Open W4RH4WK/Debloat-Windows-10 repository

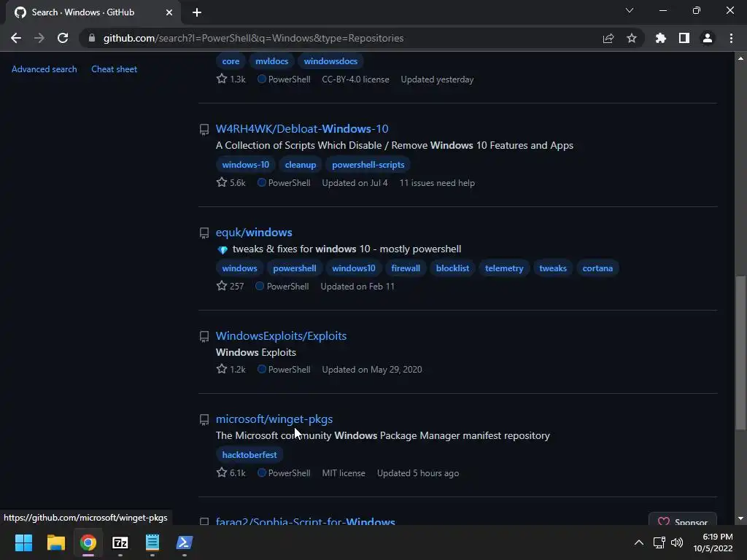pos(302,128)
